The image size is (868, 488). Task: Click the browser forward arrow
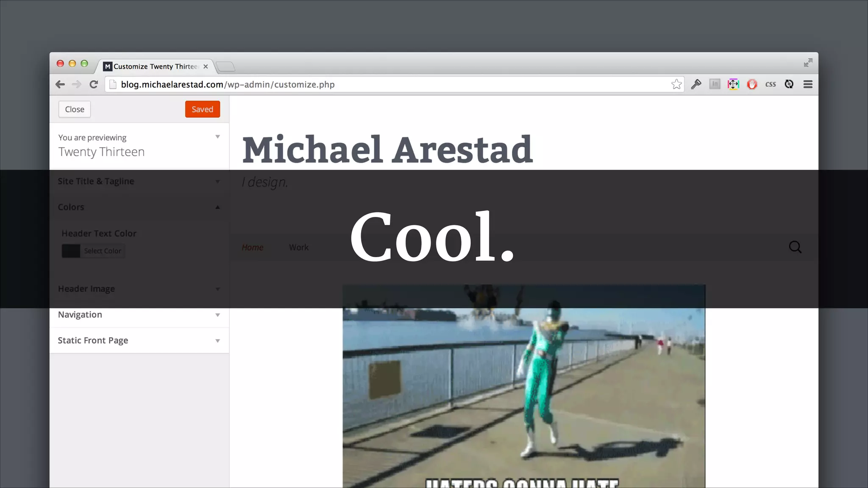click(77, 84)
